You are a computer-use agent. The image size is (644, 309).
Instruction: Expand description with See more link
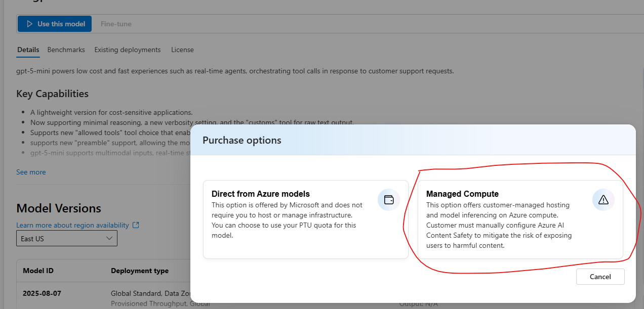(31, 172)
